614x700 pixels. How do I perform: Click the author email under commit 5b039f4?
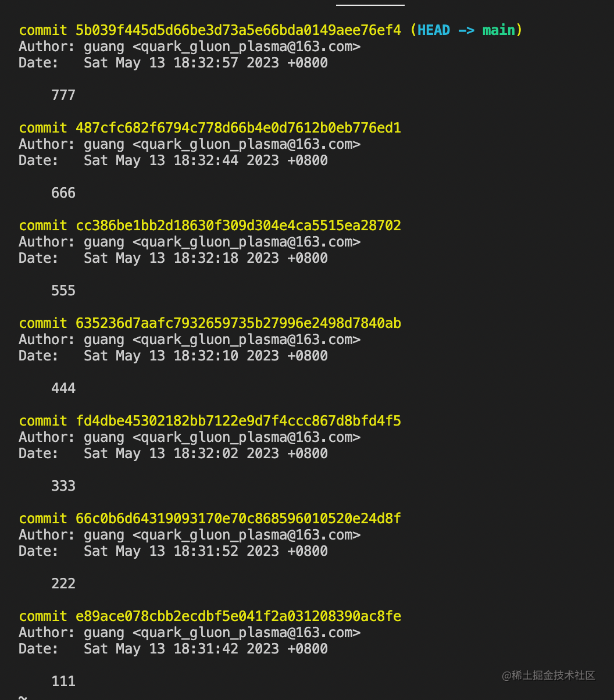[247, 47]
